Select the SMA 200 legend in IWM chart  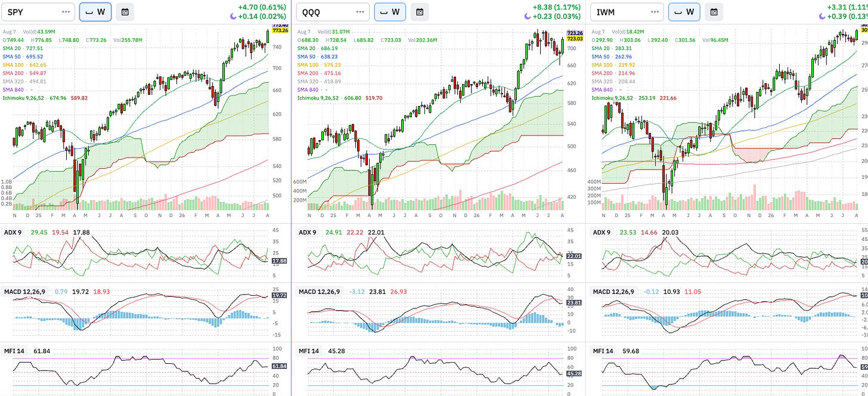pos(614,73)
